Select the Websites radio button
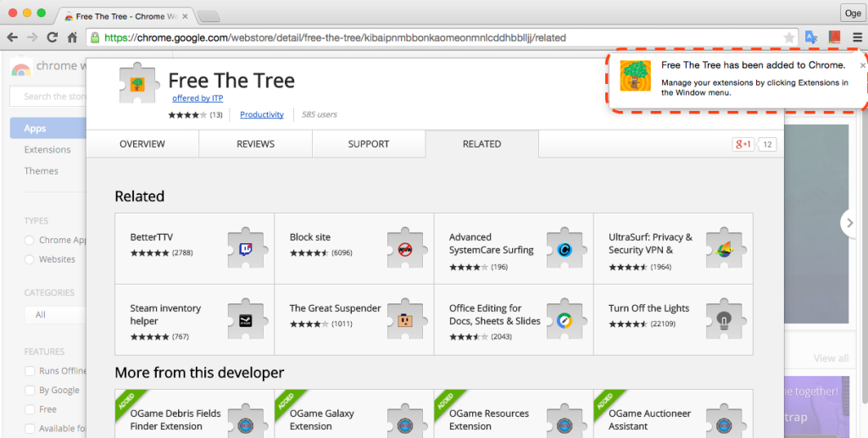868x438 pixels. tap(30, 259)
